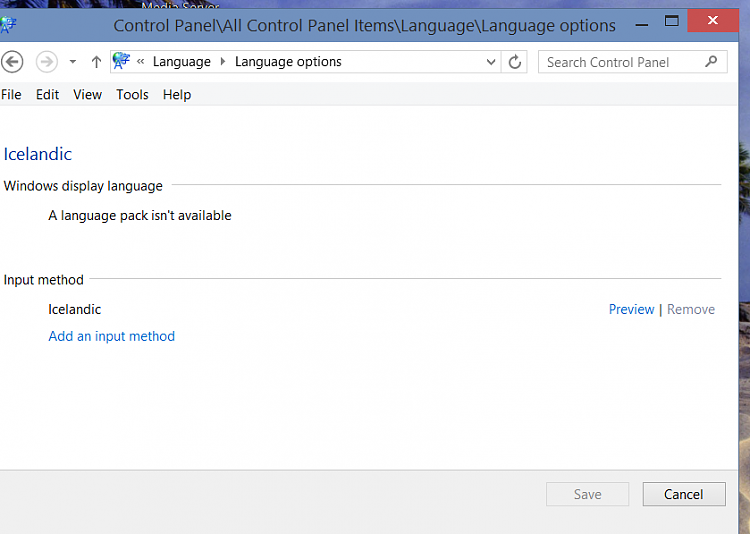Open the Edit menu

tap(47, 95)
